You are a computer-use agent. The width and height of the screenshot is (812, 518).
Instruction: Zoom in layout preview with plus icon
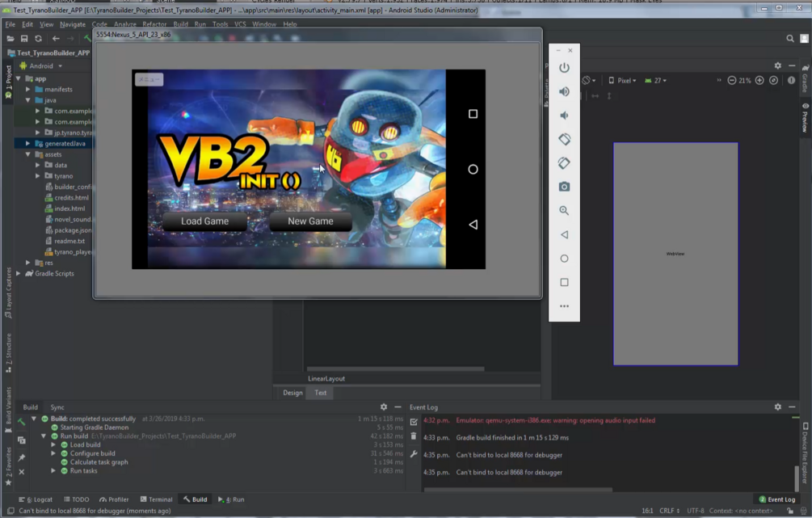(759, 80)
